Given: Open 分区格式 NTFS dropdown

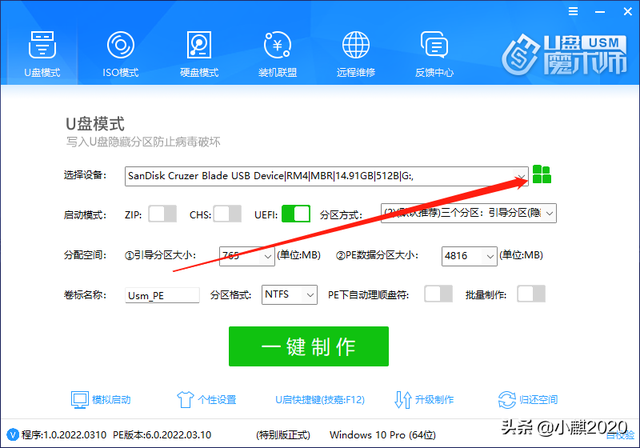Looking at the screenshot, I should [x=289, y=295].
